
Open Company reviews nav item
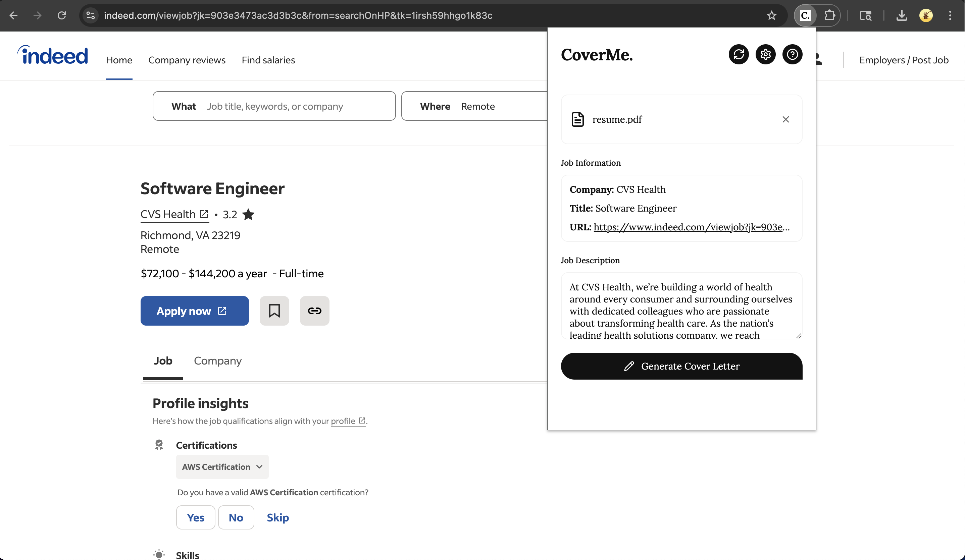pyautogui.click(x=187, y=60)
